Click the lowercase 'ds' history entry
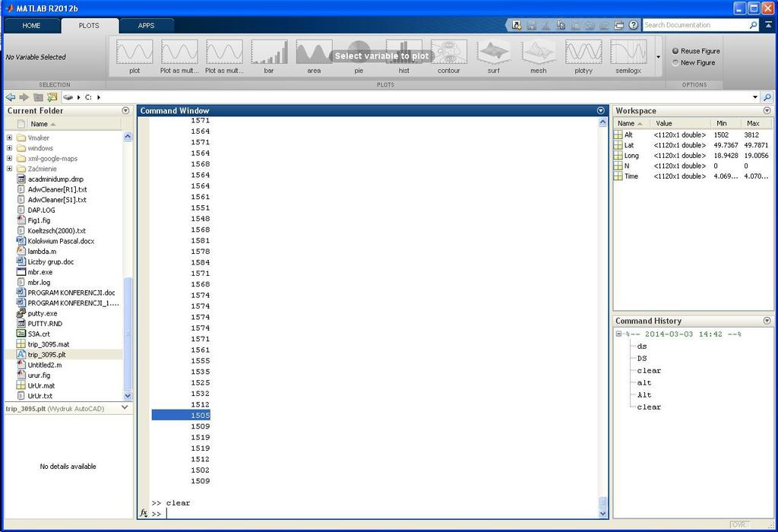The height and width of the screenshot is (532, 778). 642,347
